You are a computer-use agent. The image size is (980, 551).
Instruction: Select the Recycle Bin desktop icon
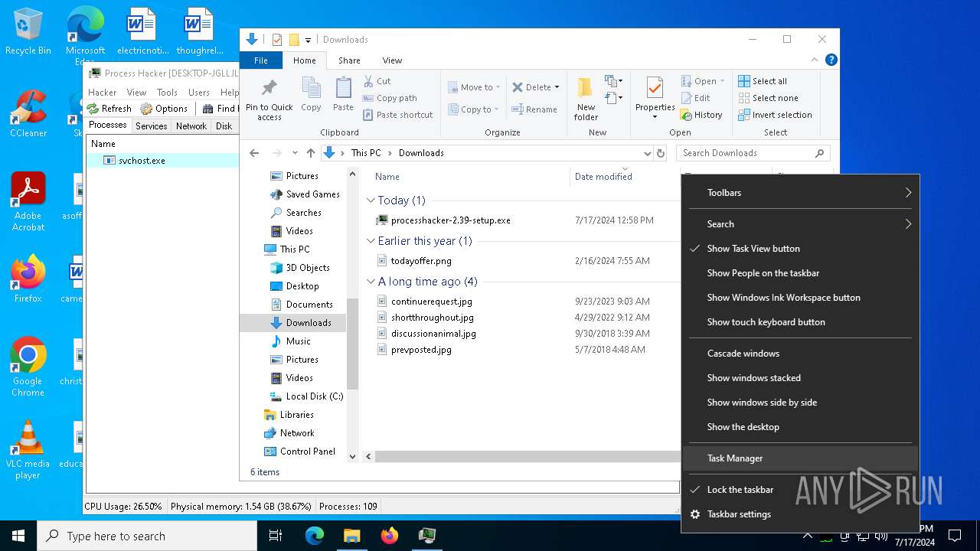coord(28,31)
